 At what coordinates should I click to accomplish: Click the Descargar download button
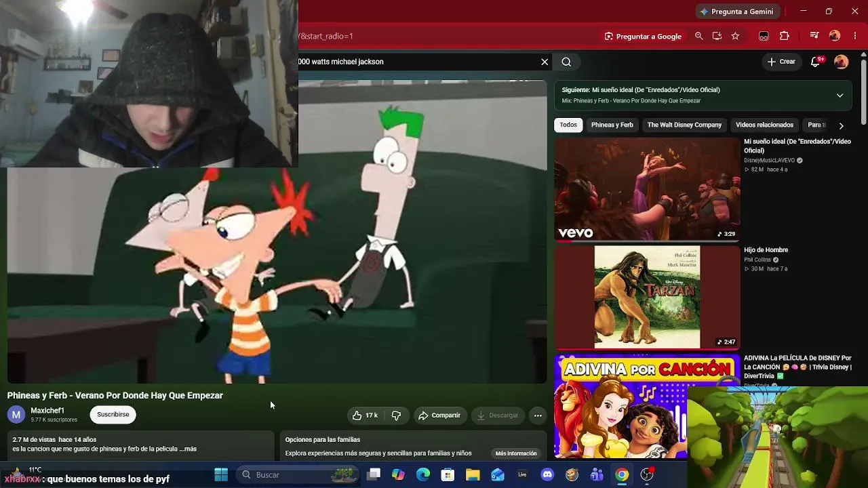[x=497, y=415]
